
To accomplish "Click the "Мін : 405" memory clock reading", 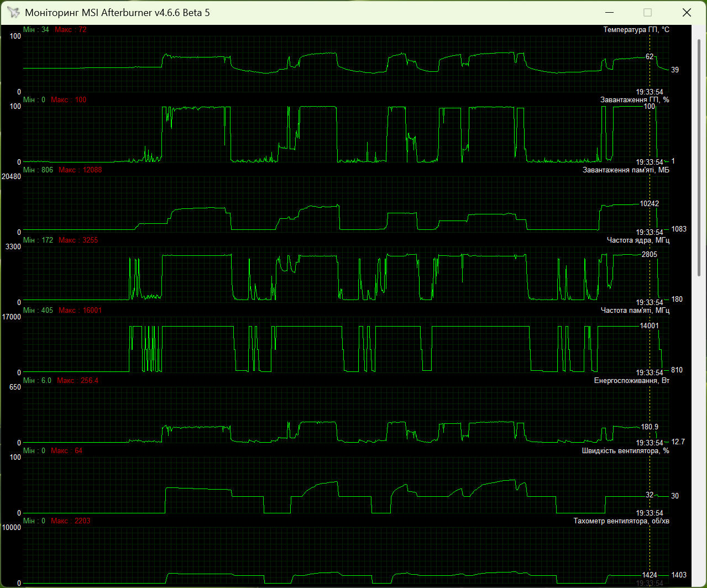I will tap(38, 311).
